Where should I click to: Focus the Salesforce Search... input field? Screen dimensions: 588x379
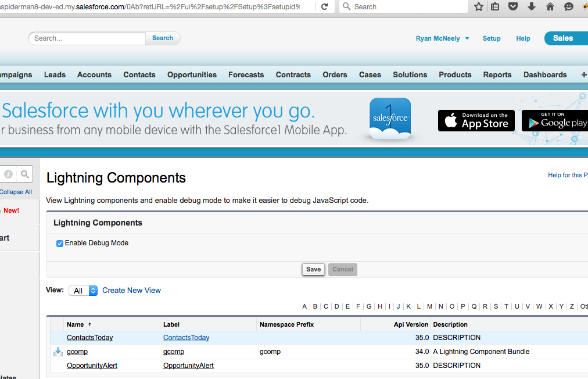click(87, 38)
